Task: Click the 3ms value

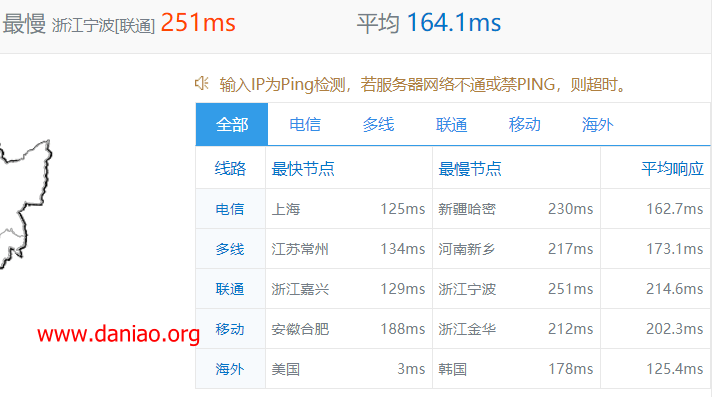Action: tap(411, 369)
